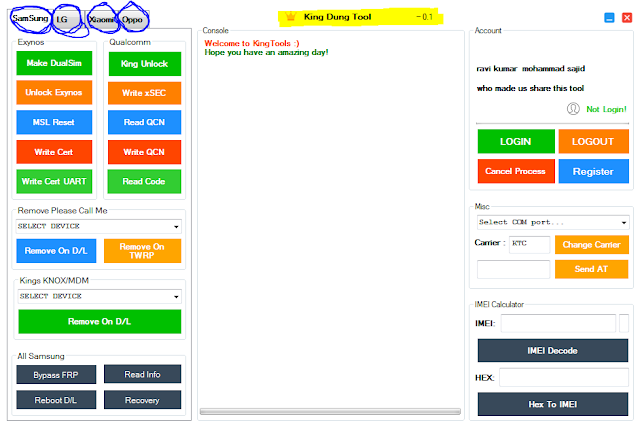Click Read Info button
640x431 pixels.
tap(142, 374)
